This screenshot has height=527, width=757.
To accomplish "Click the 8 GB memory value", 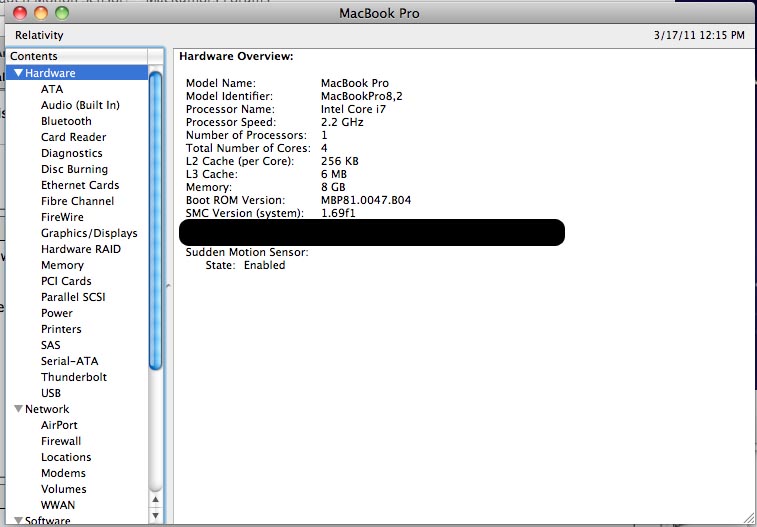I will (x=333, y=187).
